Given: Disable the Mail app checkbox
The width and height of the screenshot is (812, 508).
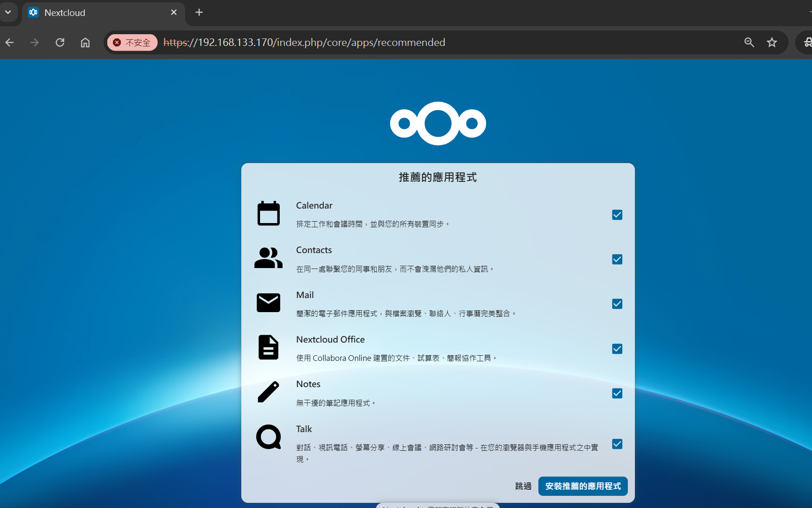Looking at the screenshot, I should 617,304.
